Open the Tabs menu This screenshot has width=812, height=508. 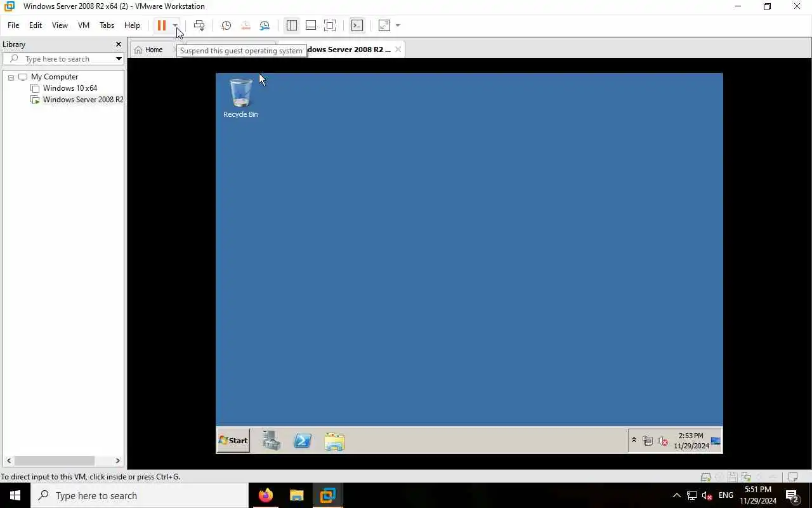tap(107, 25)
